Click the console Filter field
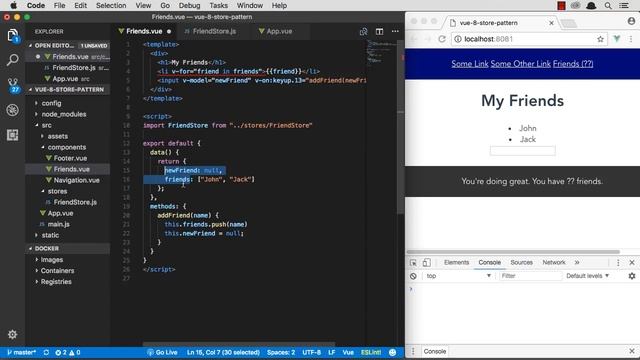The width and height of the screenshot is (640, 360). (x=530, y=276)
